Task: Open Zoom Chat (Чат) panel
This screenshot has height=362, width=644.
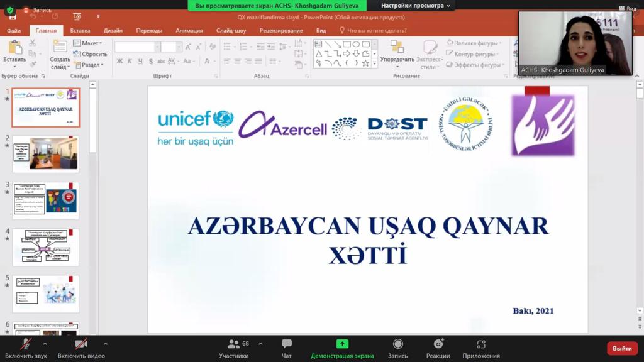Action: tap(287, 348)
